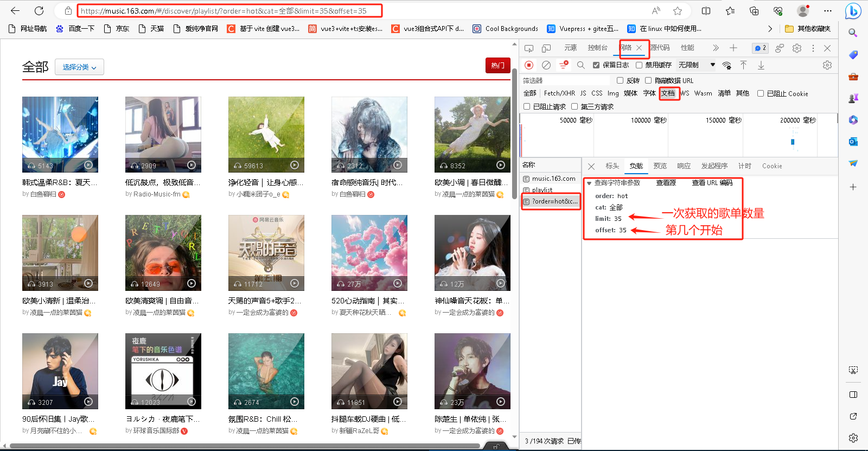This screenshot has height=451, width=868.
Task: Switch to 元素 DevTools tab
Action: click(571, 48)
